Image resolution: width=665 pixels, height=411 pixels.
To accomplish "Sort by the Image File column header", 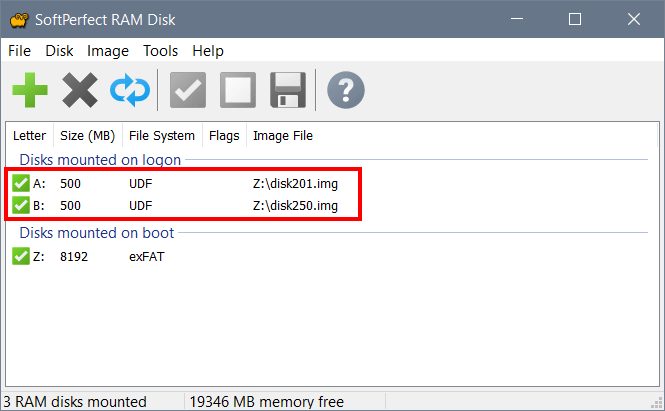I will pos(283,136).
